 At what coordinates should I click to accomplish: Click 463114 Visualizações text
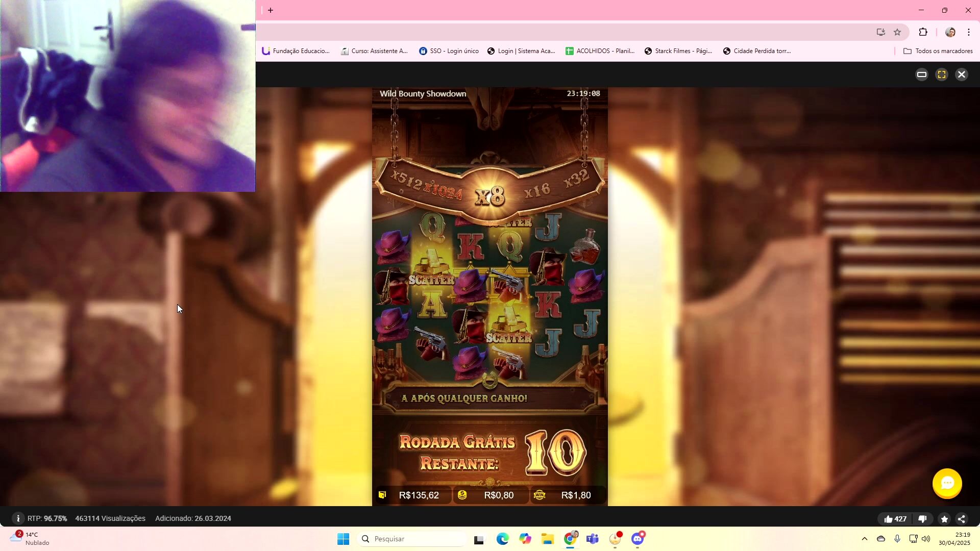[110, 518]
